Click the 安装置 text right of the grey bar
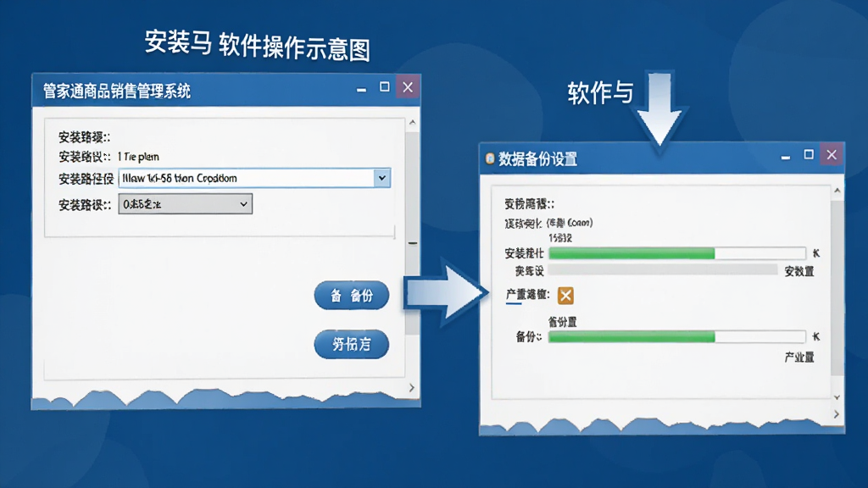The width and height of the screenshot is (868, 488). pyautogui.click(x=799, y=271)
